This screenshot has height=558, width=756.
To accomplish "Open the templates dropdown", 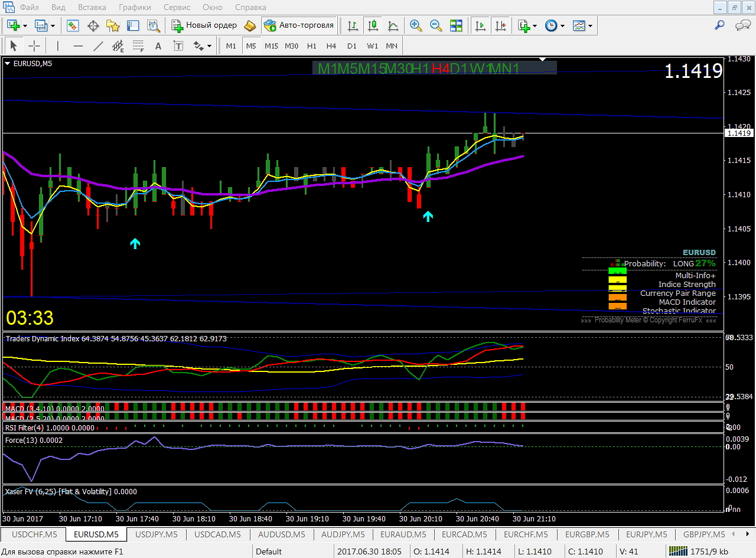I will coord(589,25).
